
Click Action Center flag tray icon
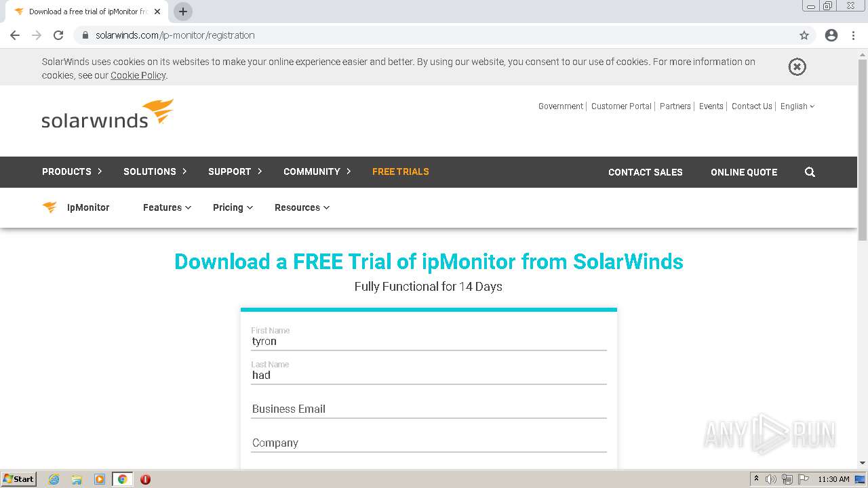click(x=804, y=479)
